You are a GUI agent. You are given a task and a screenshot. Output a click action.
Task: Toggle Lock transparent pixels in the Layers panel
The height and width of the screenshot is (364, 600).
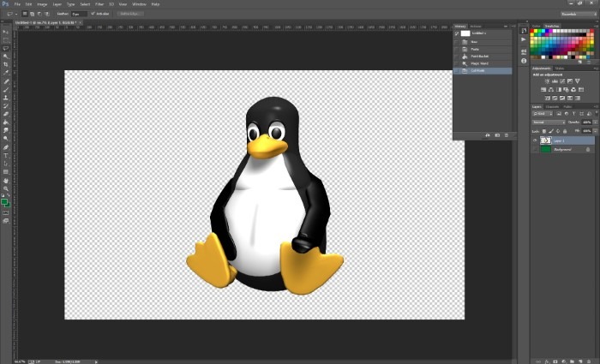tap(544, 131)
